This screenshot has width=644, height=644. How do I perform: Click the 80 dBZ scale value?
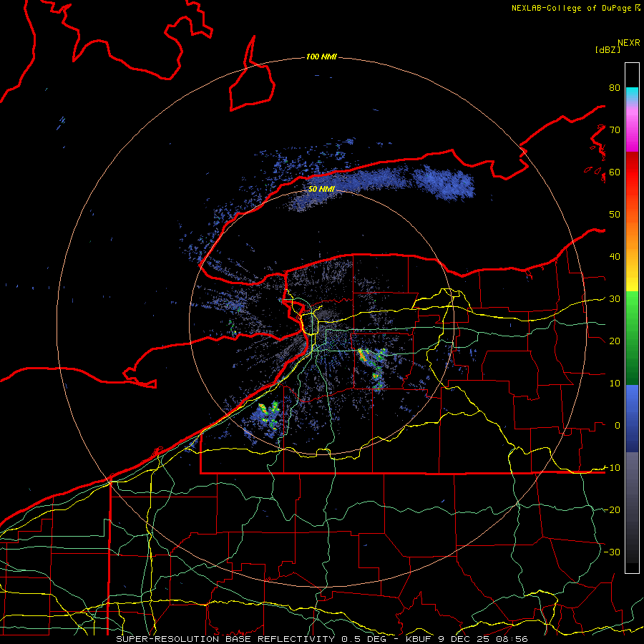(x=615, y=88)
